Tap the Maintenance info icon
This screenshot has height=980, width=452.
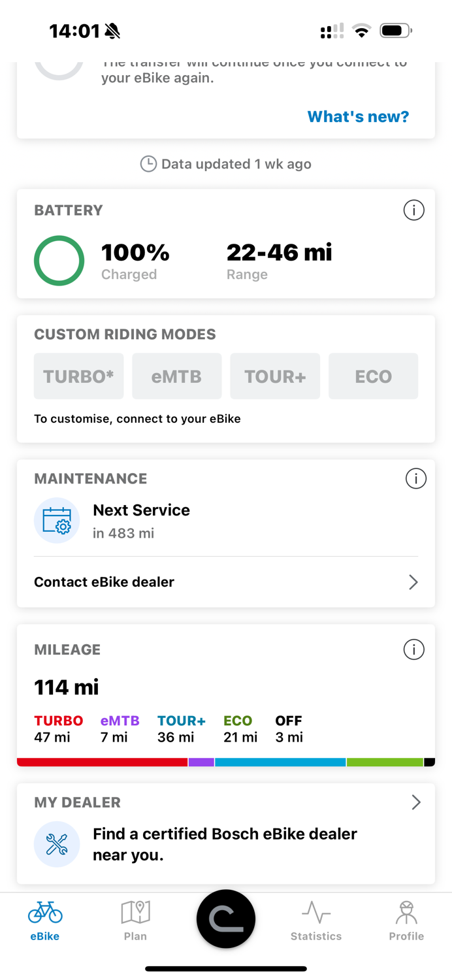tap(416, 479)
